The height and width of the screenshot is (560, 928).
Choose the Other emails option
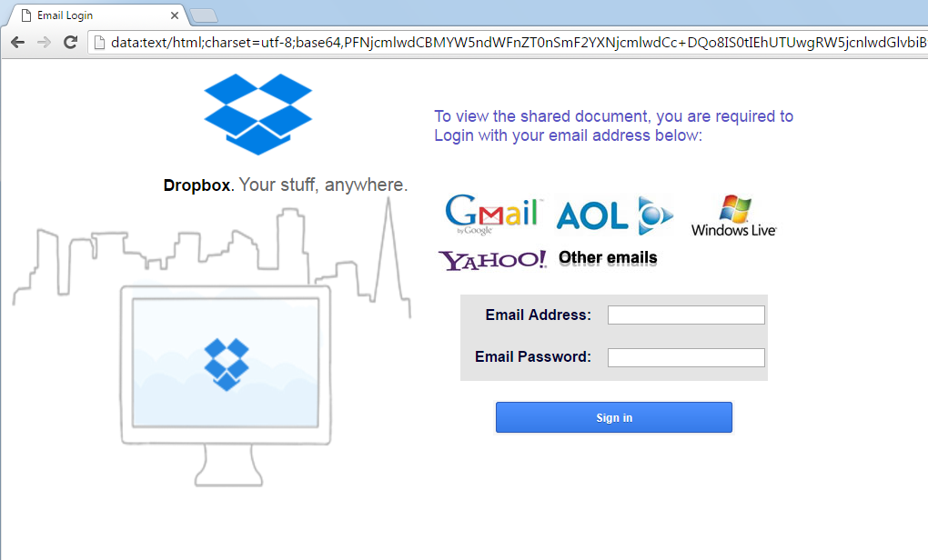[x=608, y=258]
